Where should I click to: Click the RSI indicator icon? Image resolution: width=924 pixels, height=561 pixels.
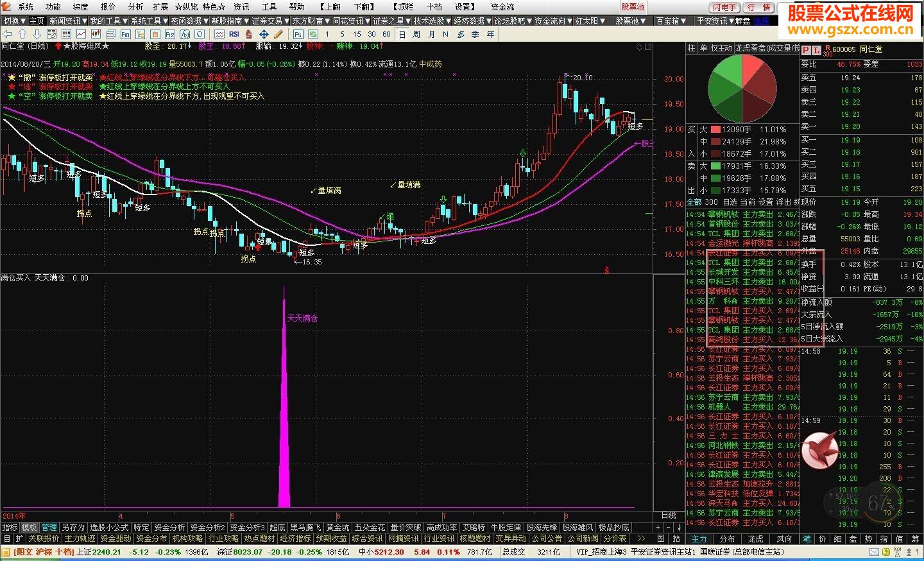tap(234, 34)
